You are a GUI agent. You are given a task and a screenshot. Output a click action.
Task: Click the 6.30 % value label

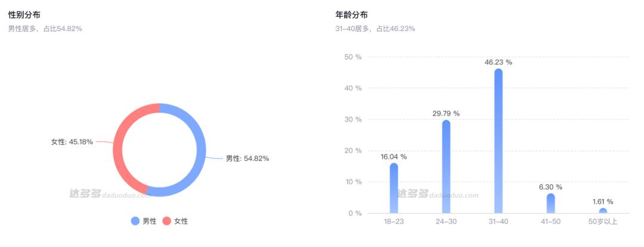[550, 187]
